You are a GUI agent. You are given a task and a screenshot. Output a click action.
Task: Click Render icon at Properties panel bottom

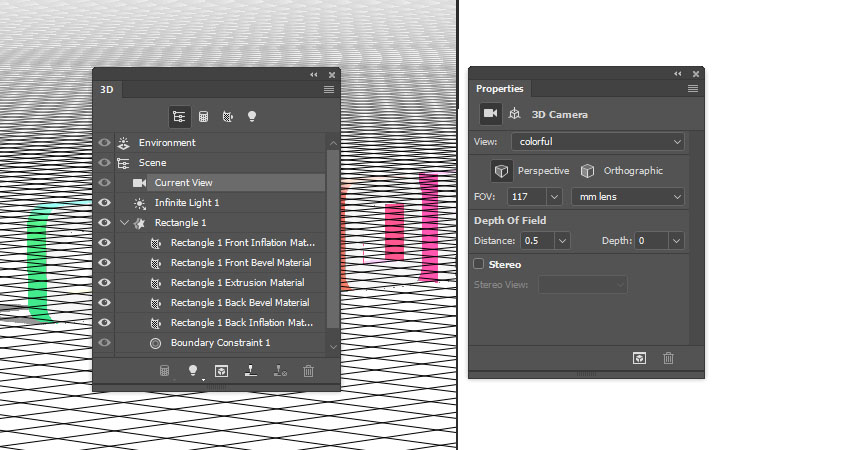[x=640, y=358]
